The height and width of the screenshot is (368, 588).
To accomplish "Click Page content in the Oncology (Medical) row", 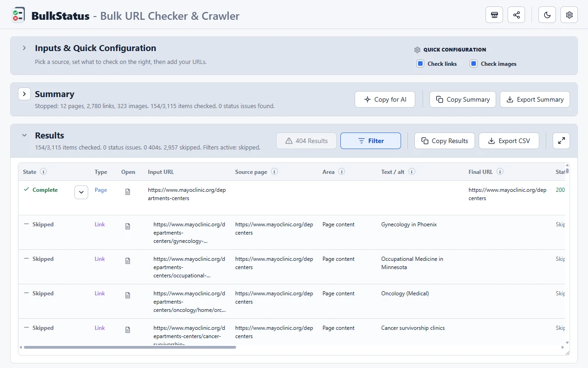I will tap(339, 293).
